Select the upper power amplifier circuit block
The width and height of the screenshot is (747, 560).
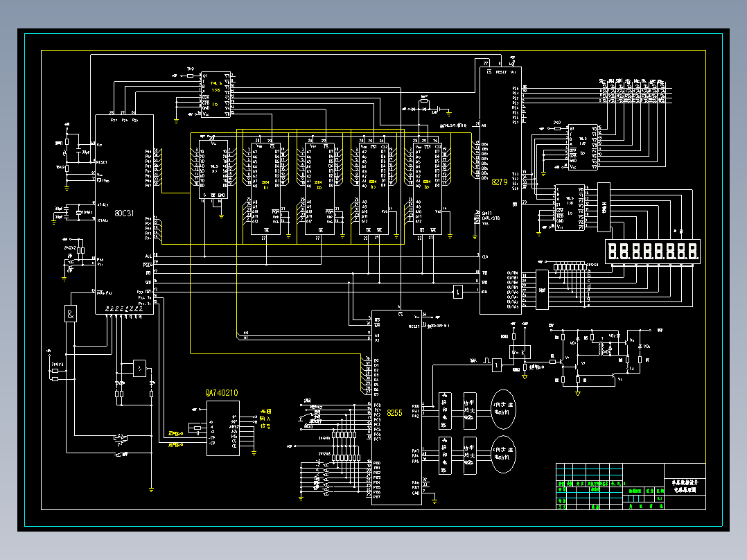470,410
